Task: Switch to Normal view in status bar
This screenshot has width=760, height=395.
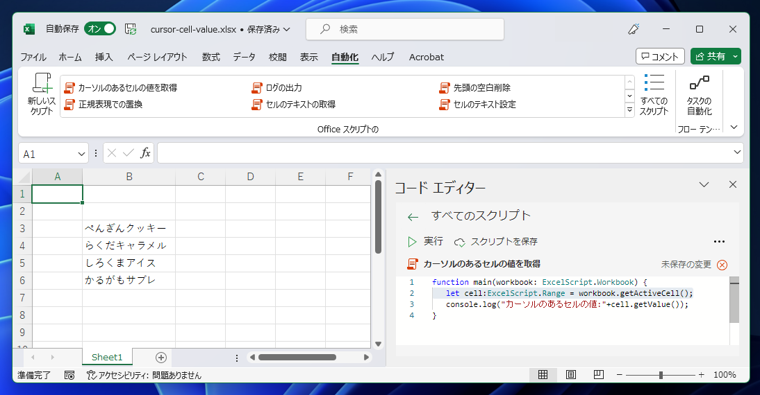Action: (543, 375)
